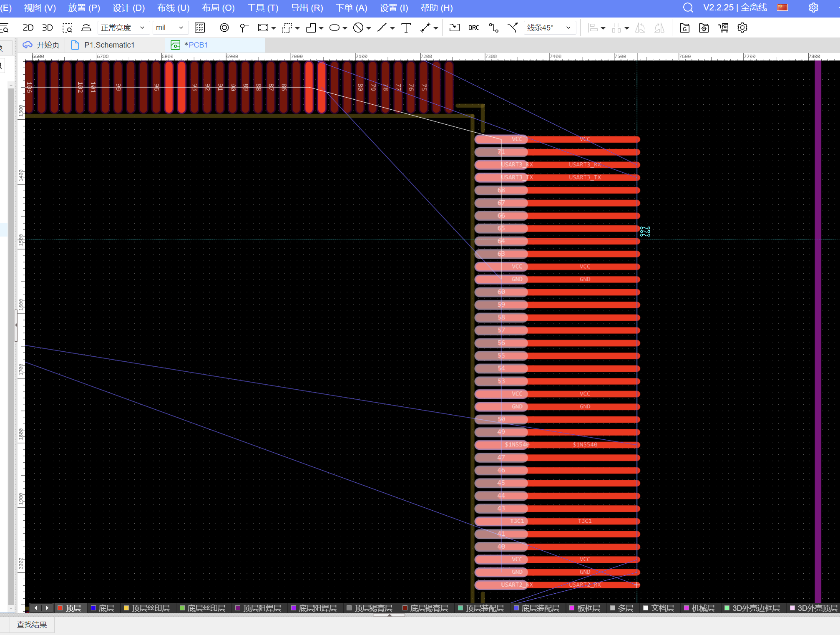Screen dimensions: 840x635
Task: Click the zoom-to-selection icon
Action: tap(67, 28)
